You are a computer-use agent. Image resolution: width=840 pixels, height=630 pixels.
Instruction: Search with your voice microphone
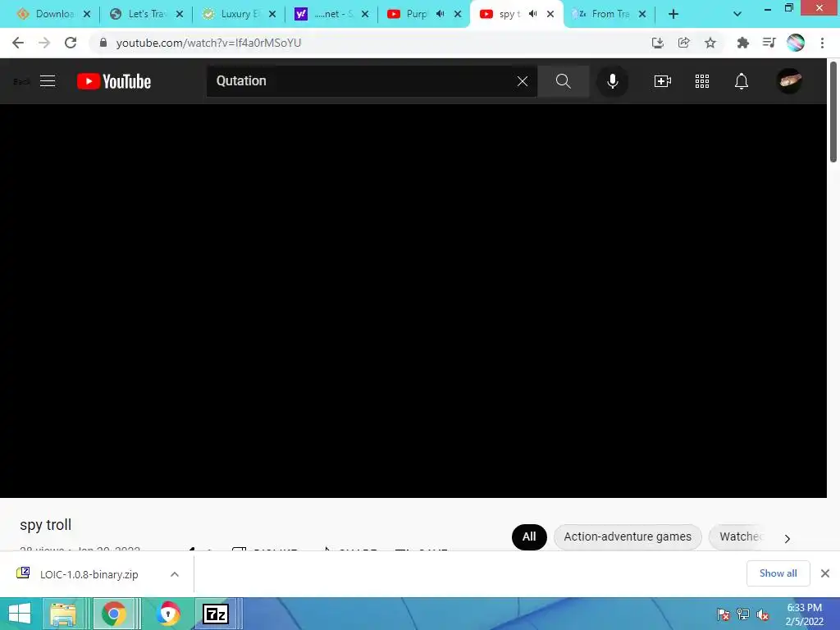[x=612, y=81]
